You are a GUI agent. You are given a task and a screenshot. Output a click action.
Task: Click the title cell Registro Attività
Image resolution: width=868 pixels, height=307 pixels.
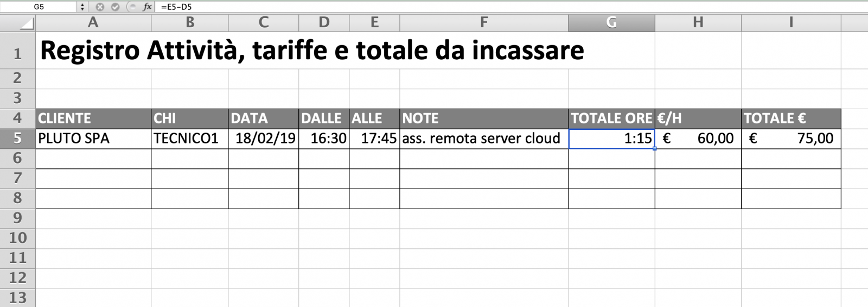click(312, 51)
